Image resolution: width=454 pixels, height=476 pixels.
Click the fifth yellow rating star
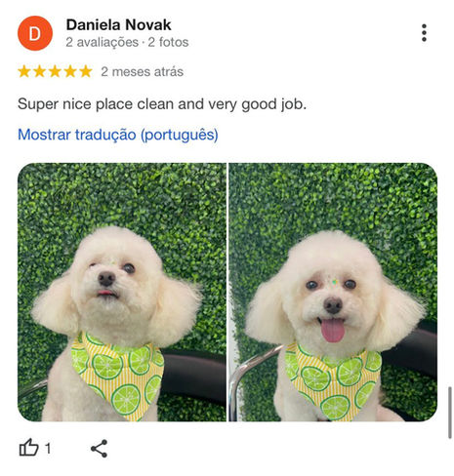click(86, 71)
